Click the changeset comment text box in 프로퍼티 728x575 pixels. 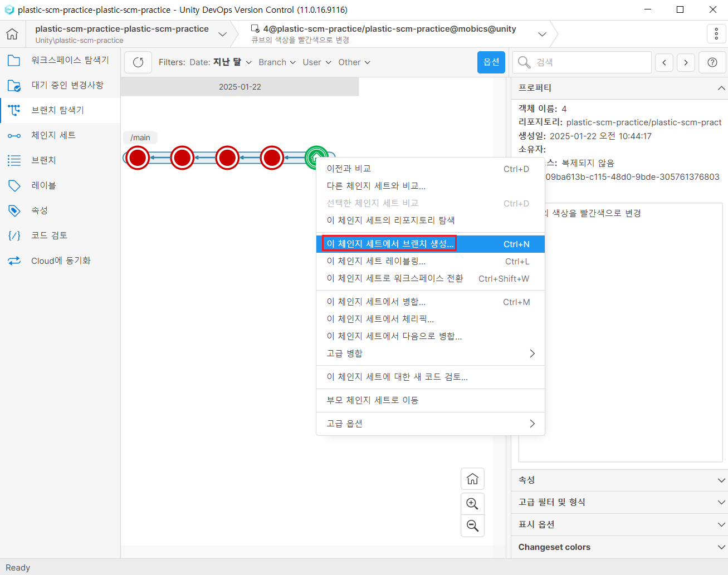tap(620, 332)
